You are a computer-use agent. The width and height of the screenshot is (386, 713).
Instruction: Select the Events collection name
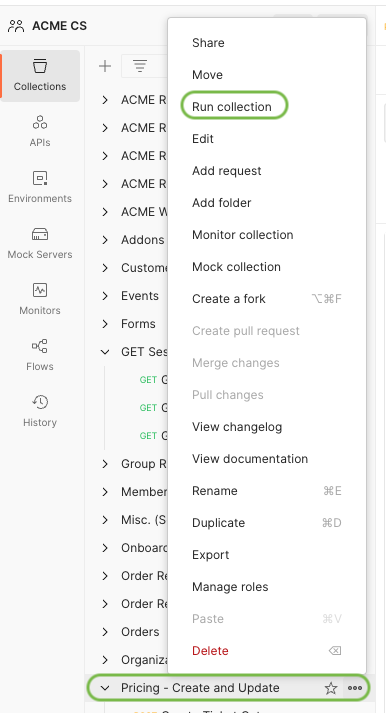[140, 296]
